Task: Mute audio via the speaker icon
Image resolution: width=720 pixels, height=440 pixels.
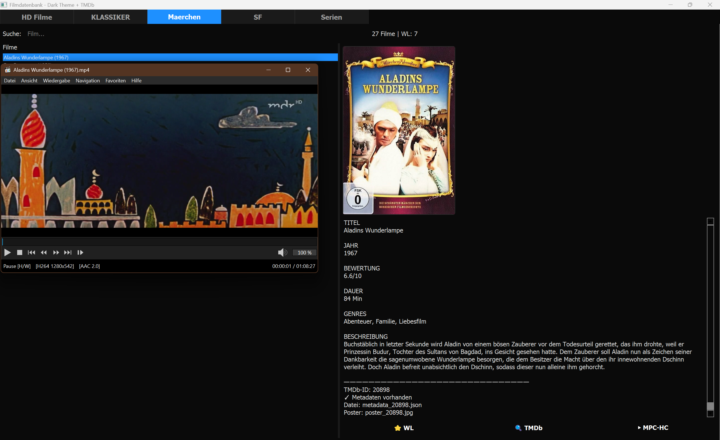Action: pyautogui.click(x=281, y=252)
